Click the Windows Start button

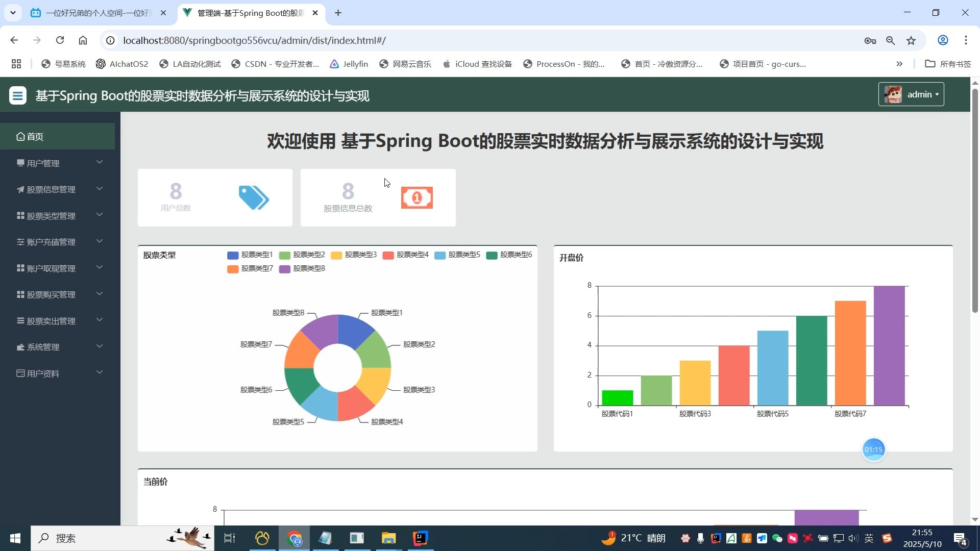pyautogui.click(x=15, y=538)
